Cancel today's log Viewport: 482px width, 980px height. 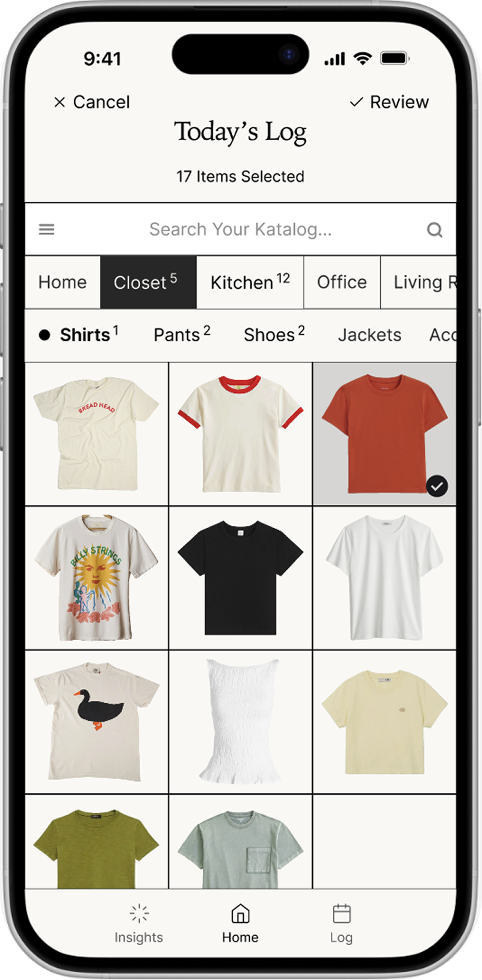tap(92, 102)
